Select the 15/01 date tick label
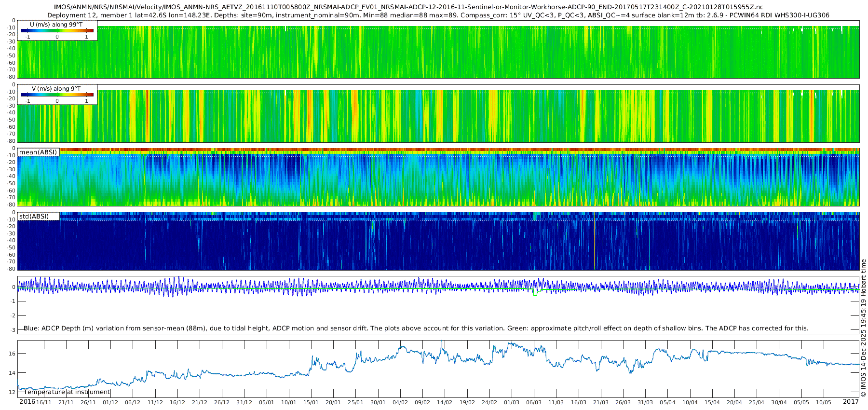 click(311, 402)
